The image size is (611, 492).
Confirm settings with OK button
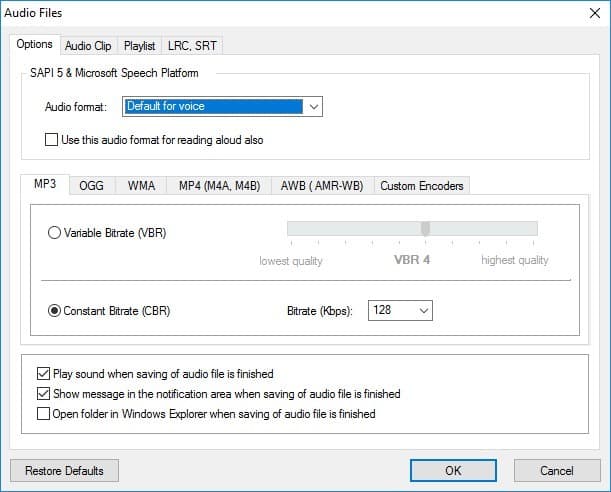[x=453, y=471]
